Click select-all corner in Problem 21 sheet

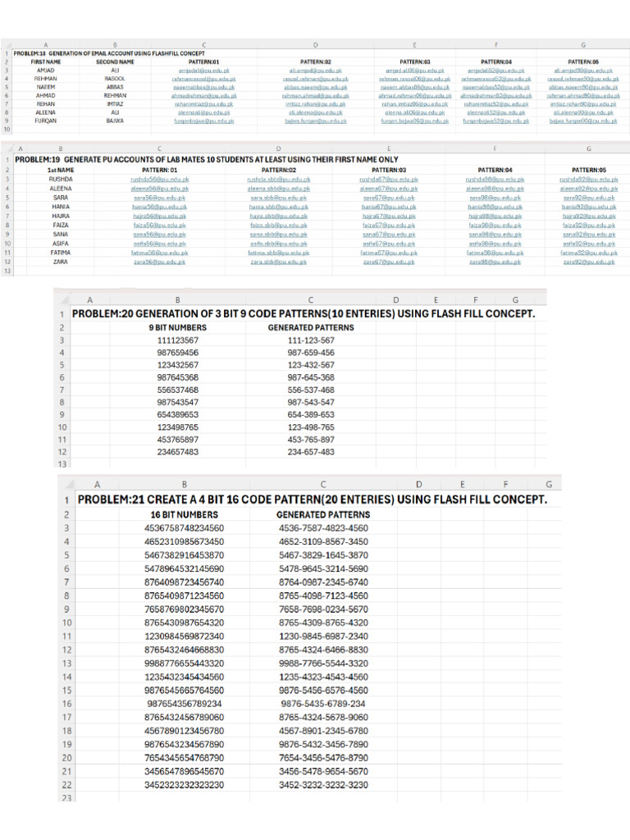[67, 485]
